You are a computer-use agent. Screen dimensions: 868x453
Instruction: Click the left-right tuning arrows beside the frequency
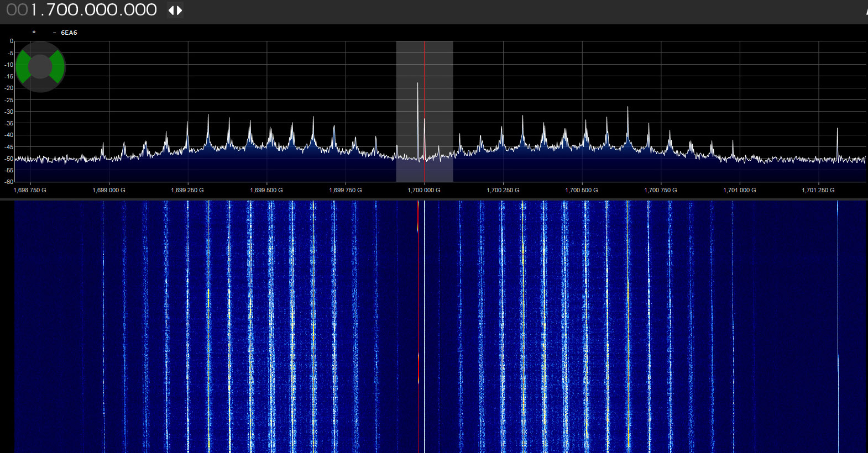tap(175, 10)
